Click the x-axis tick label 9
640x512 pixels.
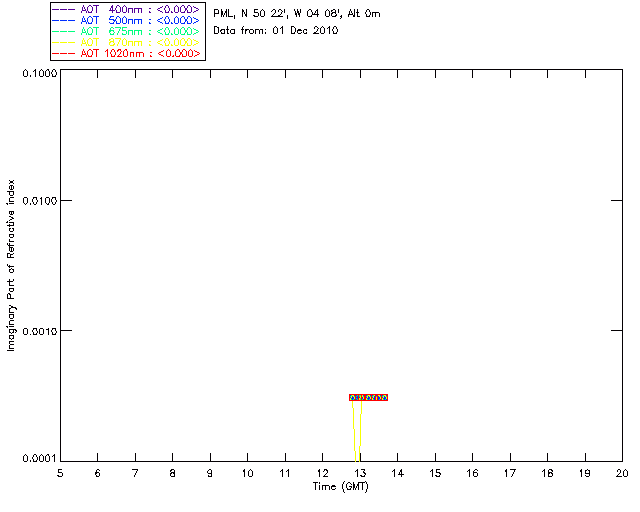pyautogui.click(x=210, y=473)
